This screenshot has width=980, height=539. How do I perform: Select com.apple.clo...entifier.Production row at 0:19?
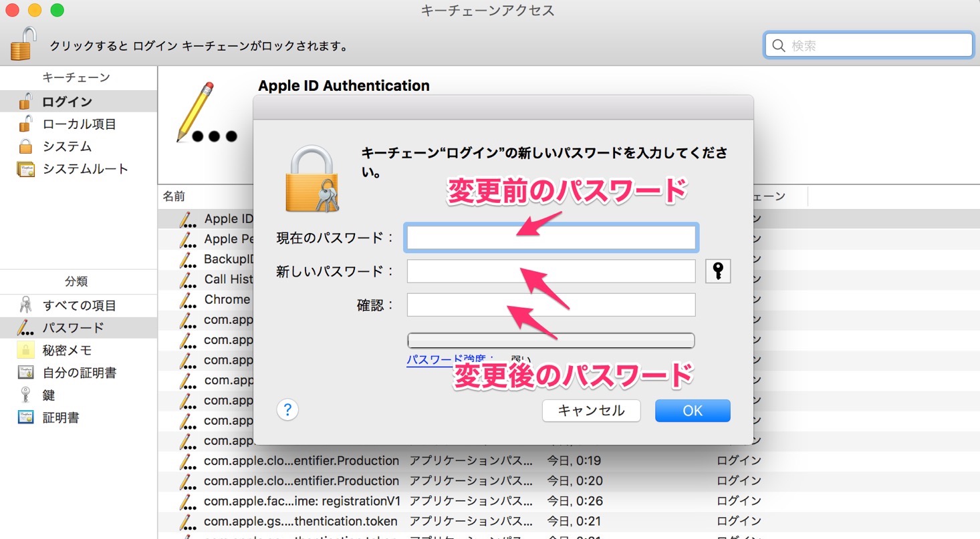click(569, 461)
